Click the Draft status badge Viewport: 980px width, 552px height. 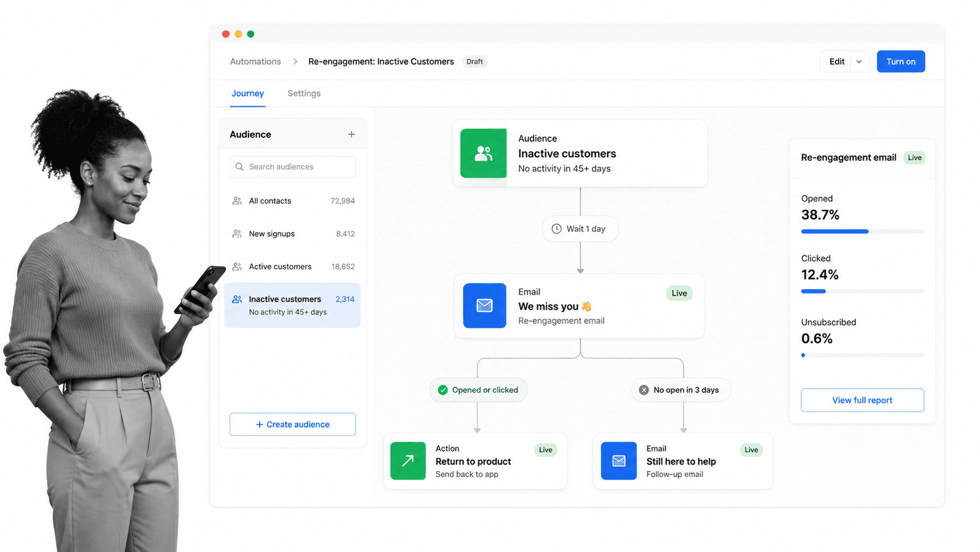(x=475, y=62)
